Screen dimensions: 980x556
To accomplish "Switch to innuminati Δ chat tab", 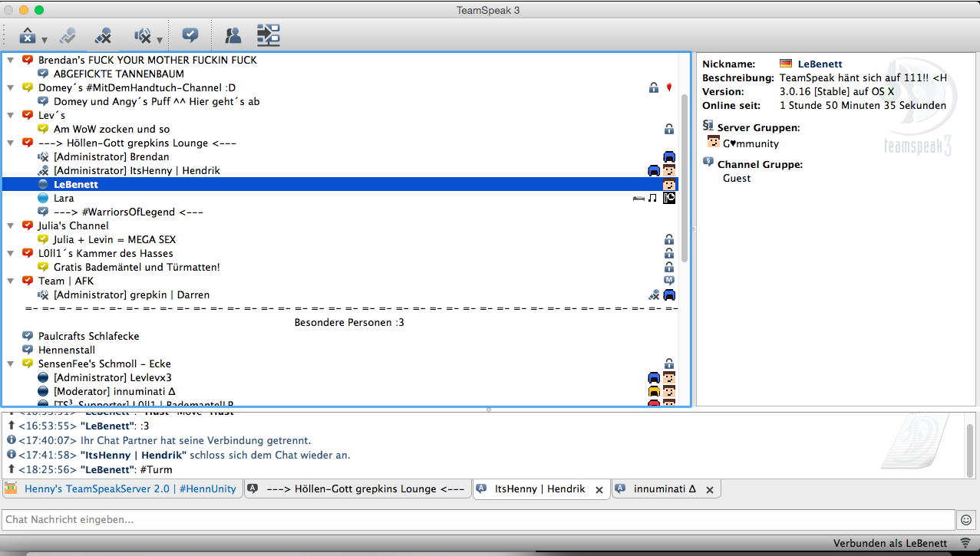I will tap(665, 489).
